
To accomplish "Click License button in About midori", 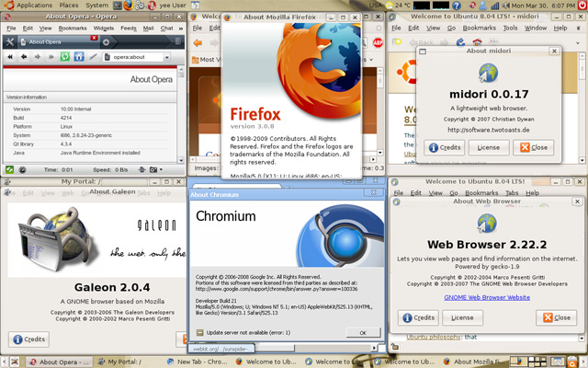I will [488, 147].
